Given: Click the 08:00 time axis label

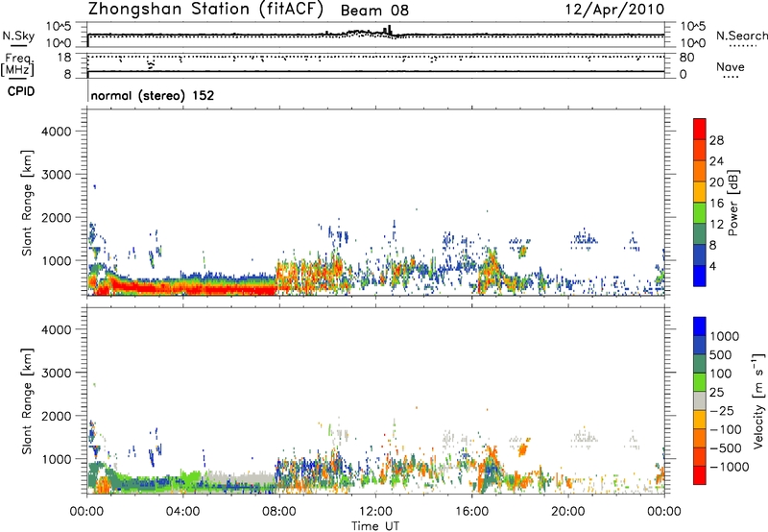Looking at the screenshot, I should [279, 512].
